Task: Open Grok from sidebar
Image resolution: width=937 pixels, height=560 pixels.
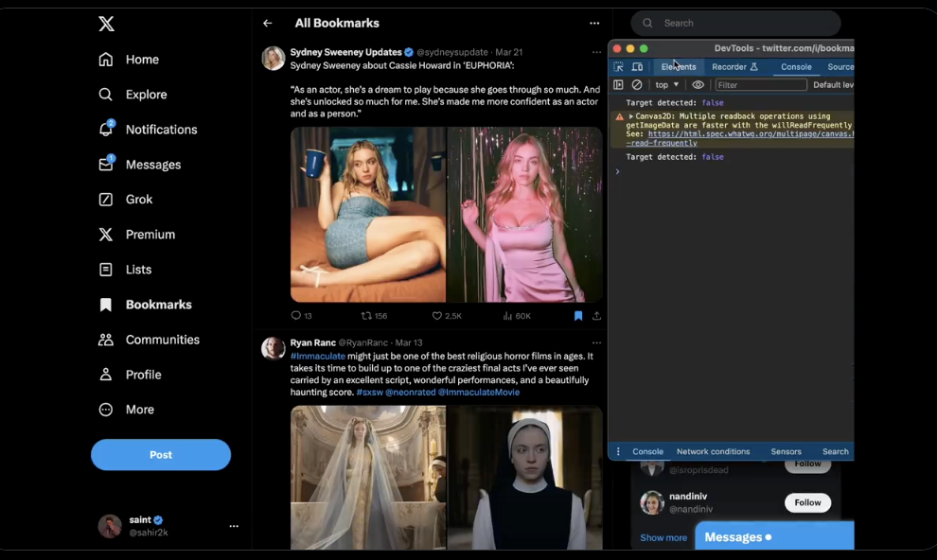Action: coord(126,200)
